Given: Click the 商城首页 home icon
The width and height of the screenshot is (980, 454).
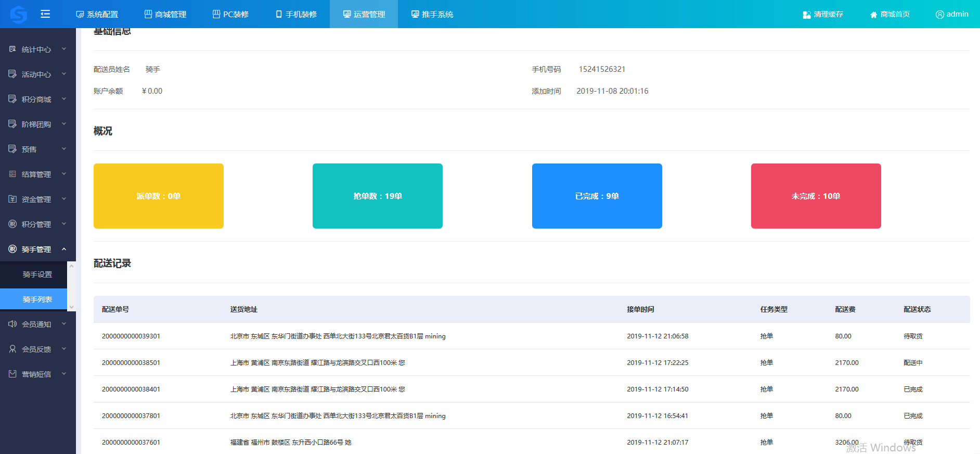Looking at the screenshot, I should 873,15.
